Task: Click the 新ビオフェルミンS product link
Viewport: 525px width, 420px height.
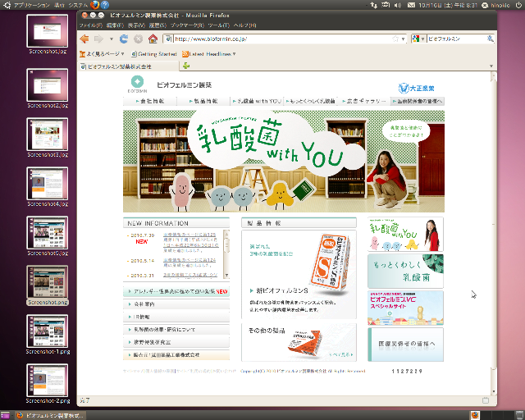Action: pos(282,290)
